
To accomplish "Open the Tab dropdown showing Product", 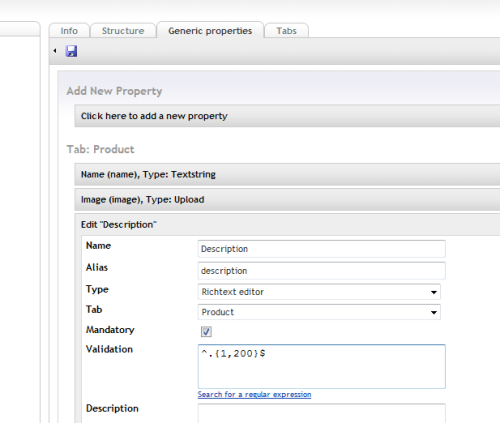I will [x=319, y=312].
